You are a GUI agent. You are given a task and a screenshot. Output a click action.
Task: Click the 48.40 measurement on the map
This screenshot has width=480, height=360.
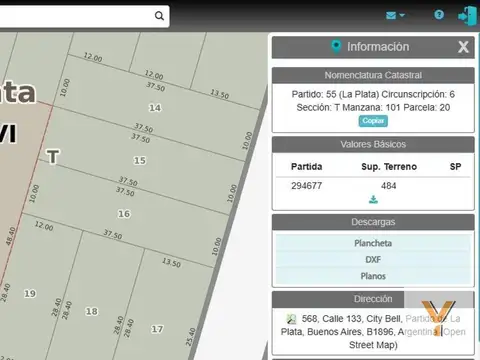click(10, 236)
